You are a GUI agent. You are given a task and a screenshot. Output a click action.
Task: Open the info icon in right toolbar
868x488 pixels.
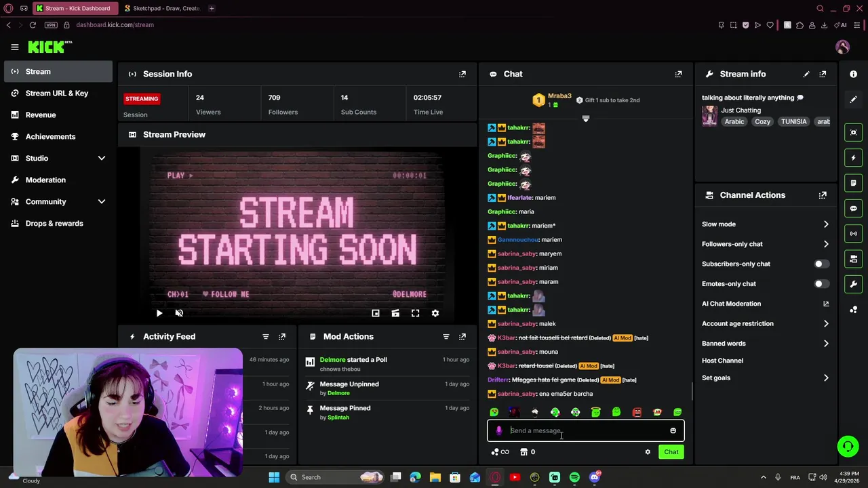pyautogui.click(x=854, y=74)
